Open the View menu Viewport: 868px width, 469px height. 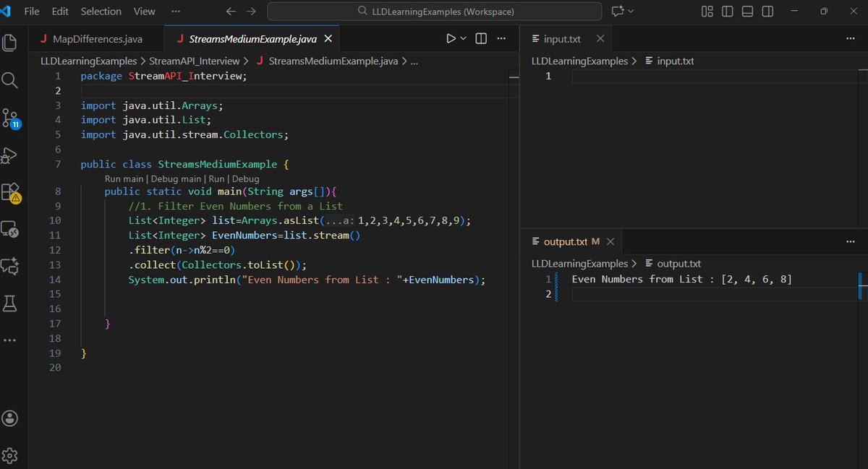pyautogui.click(x=145, y=12)
